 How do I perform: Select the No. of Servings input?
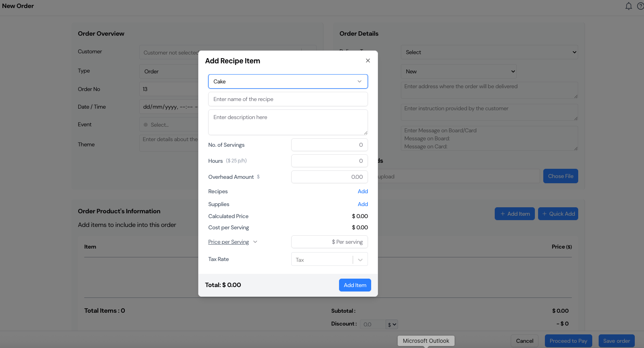point(329,145)
